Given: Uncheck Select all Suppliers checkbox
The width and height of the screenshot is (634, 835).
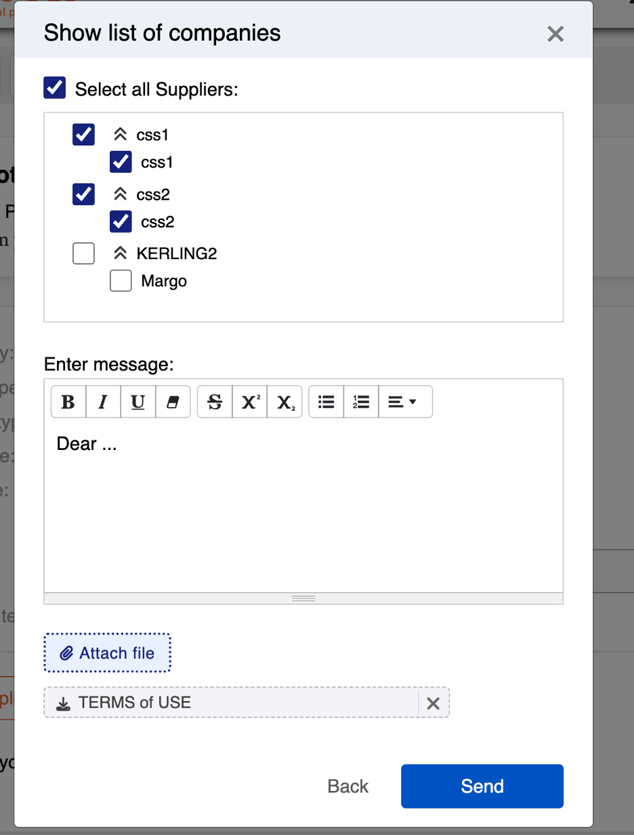Looking at the screenshot, I should [x=55, y=88].
